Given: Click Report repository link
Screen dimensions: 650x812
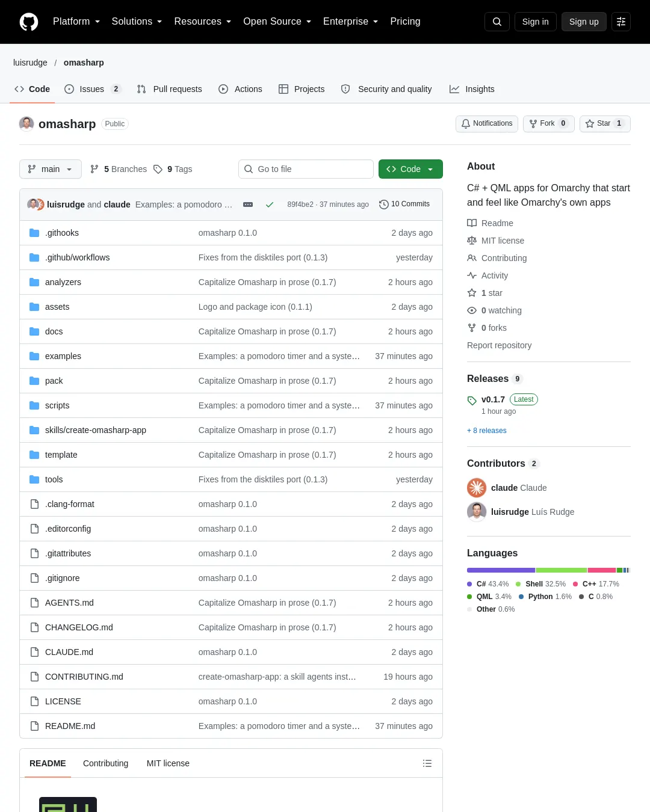Looking at the screenshot, I should [499, 345].
